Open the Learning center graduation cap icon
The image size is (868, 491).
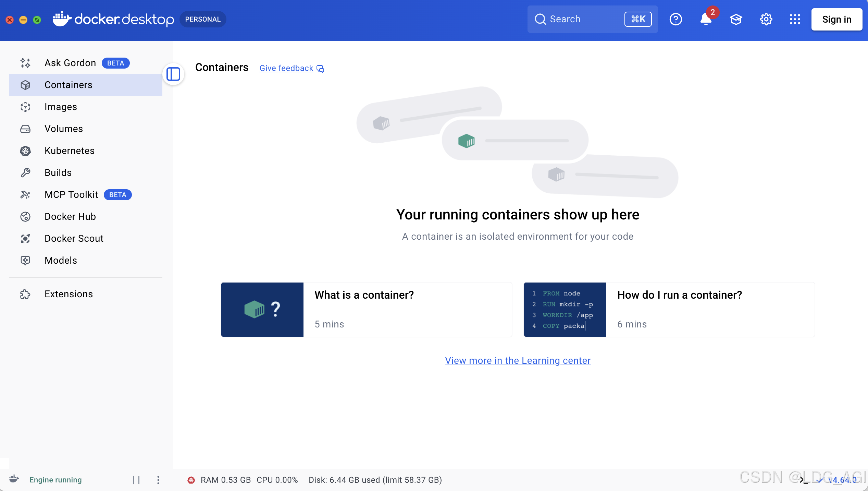coord(736,19)
